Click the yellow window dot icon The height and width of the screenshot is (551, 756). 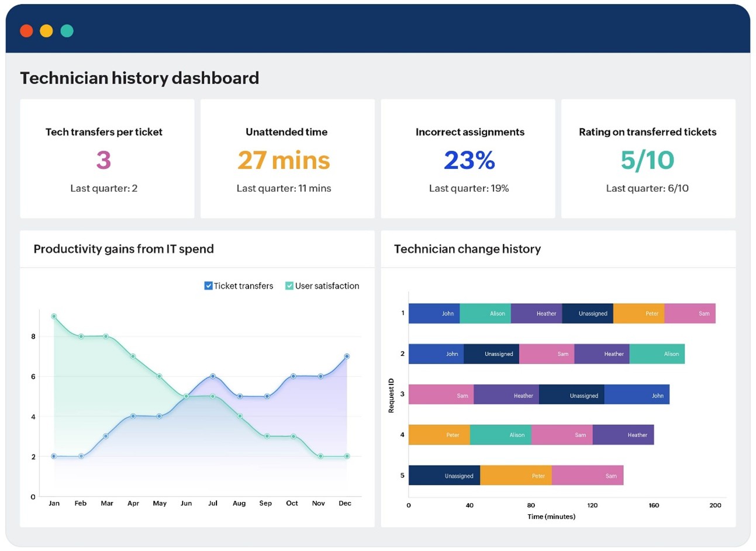click(46, 31)
